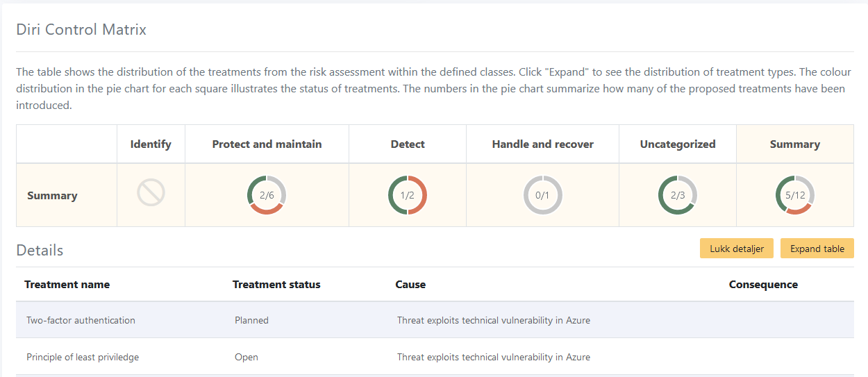The height and width of the screenshot is (377, 868).
Task: Sort by Treatment name column header
Action: click(67, 285)
